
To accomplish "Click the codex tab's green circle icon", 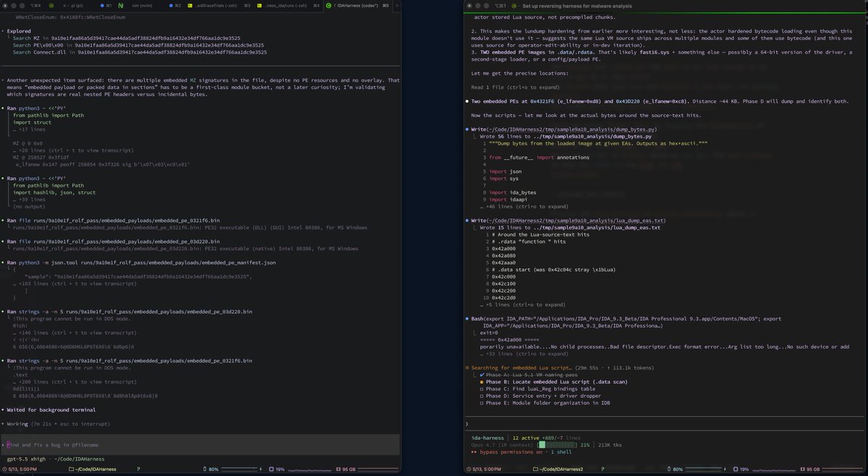I will [329, 5].
